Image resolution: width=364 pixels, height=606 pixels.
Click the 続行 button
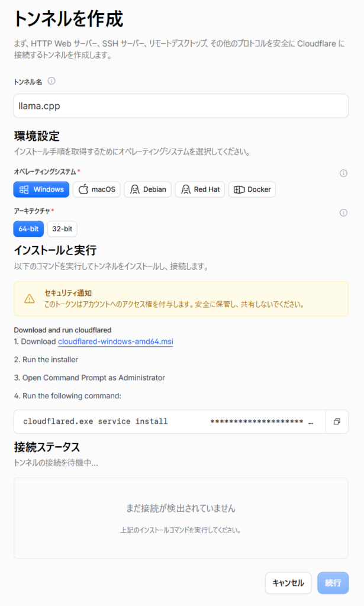(333, 583)
